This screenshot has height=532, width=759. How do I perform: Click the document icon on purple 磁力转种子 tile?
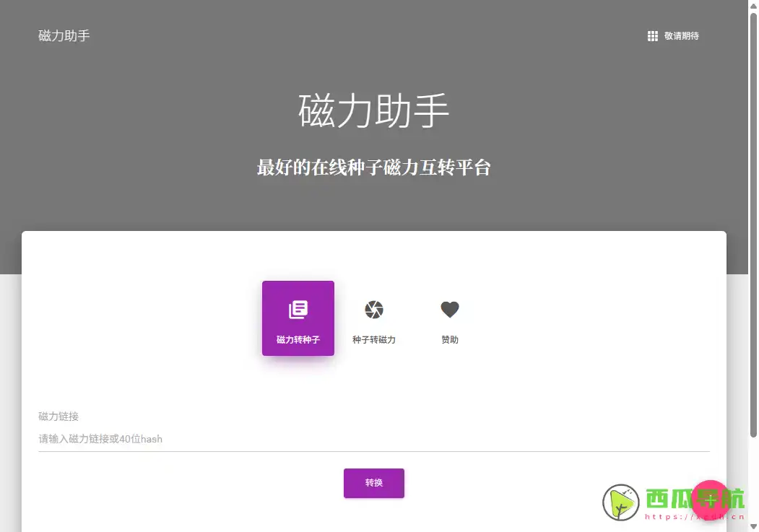click(298, 309)
